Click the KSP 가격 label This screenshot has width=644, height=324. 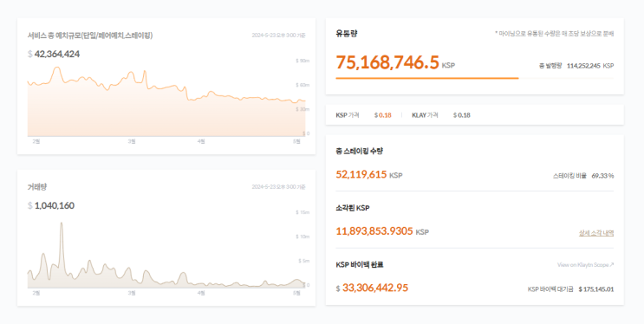coord(347,115)
